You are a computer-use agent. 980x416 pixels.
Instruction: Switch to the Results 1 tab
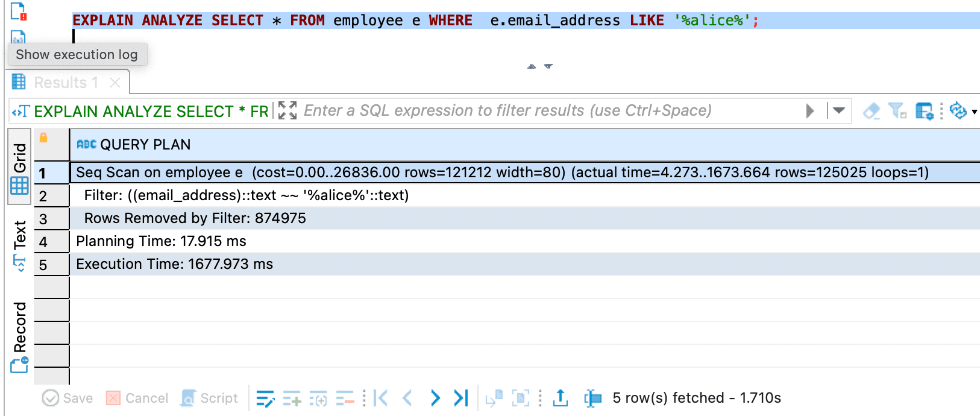(66, 83)
